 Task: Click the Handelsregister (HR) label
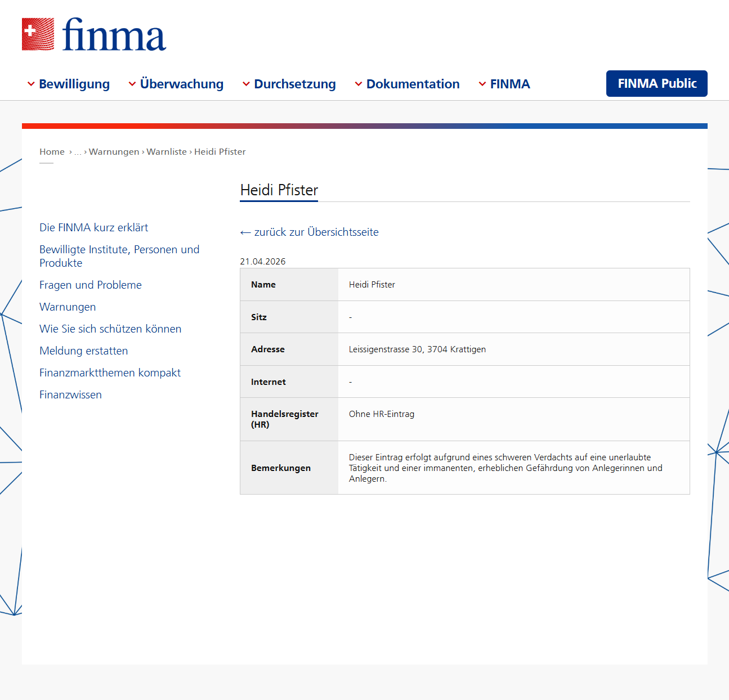point(285,419)
